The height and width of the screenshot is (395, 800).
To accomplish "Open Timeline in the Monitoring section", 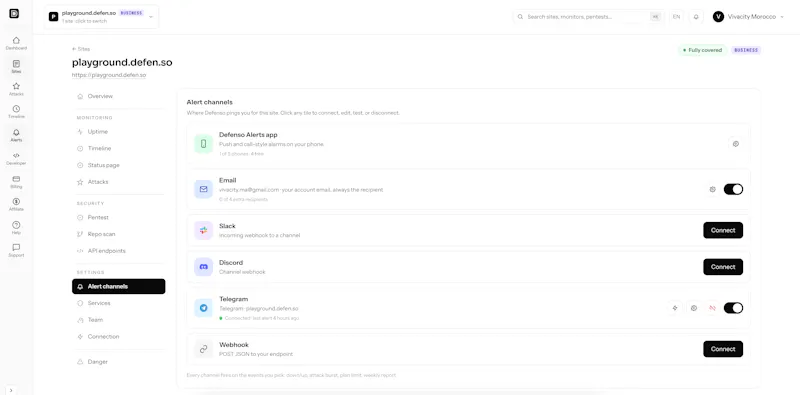I will pyautogui.click(x=118, y=149).
